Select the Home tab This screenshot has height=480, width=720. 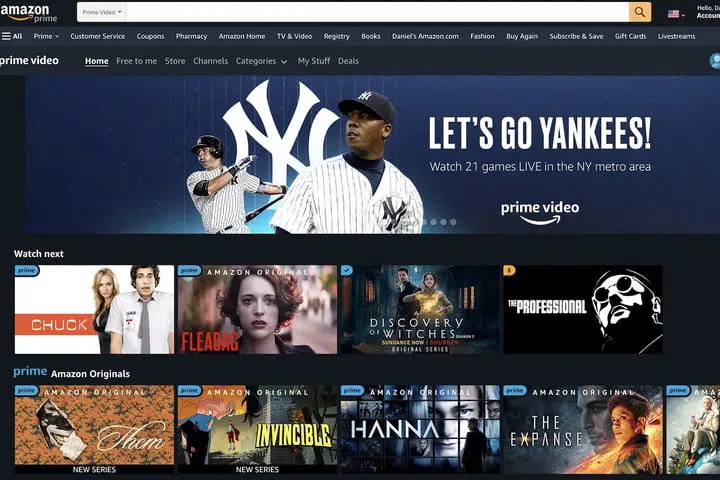pyautogui.click(x=96, y=61)
